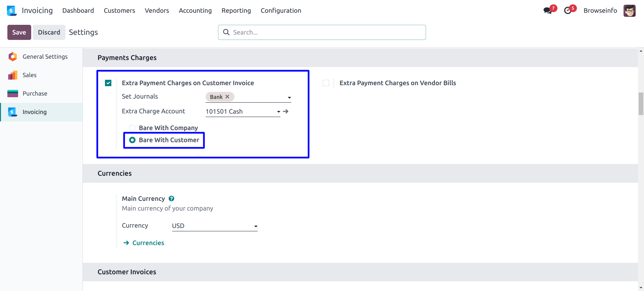Remove the Bank journal tag

(227, 97)
